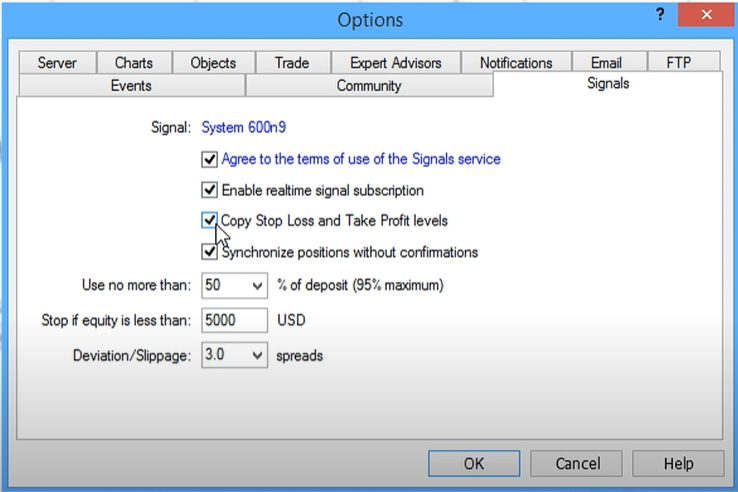
Task: Open the System 600n9 signal link
Action: 243,128
